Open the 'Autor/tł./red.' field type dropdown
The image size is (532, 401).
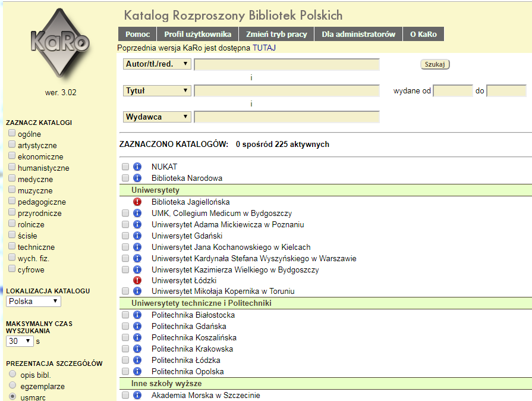point(157,64)
